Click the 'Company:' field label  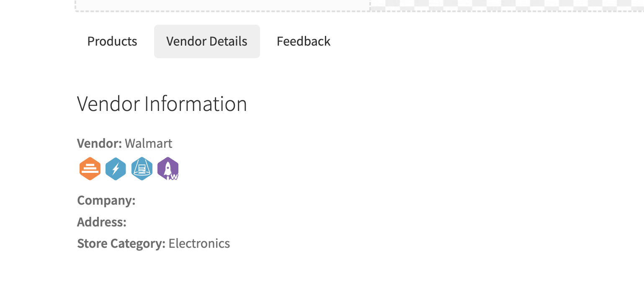pyautogui.click(x=106, y=200)
